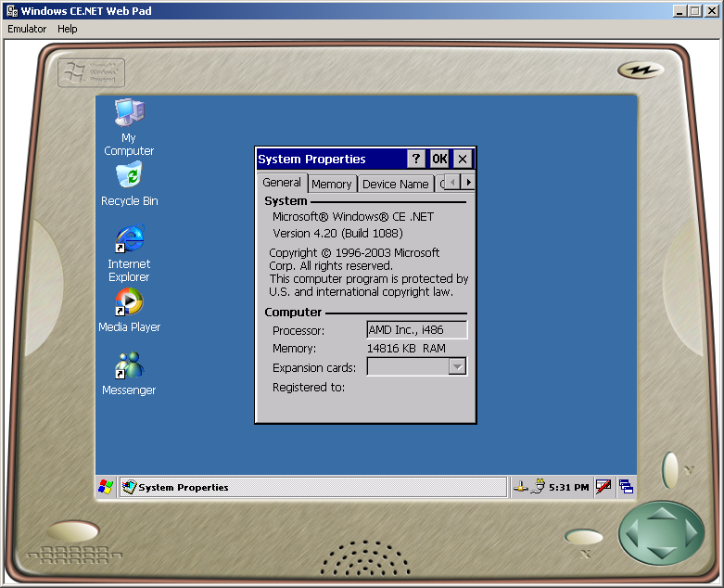Open the Emulator menu
The height and width of the screenshot is (588, 724).
[x=27, y=29]
